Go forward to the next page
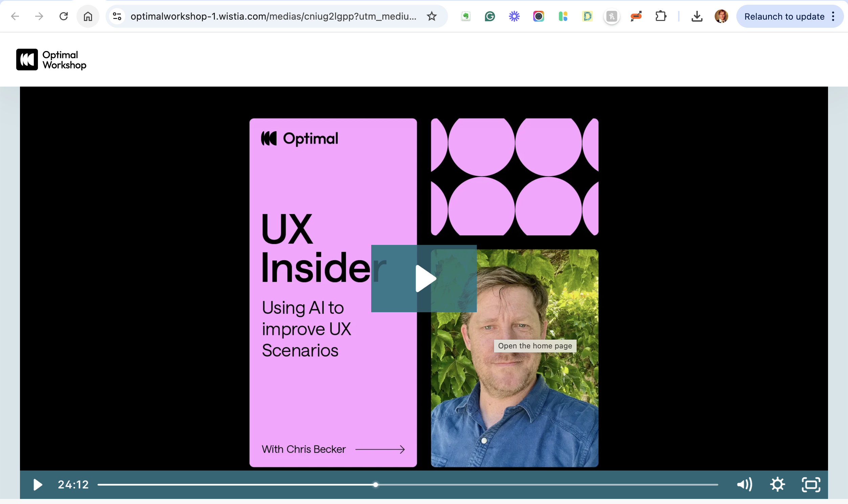 tap(39, 16)
